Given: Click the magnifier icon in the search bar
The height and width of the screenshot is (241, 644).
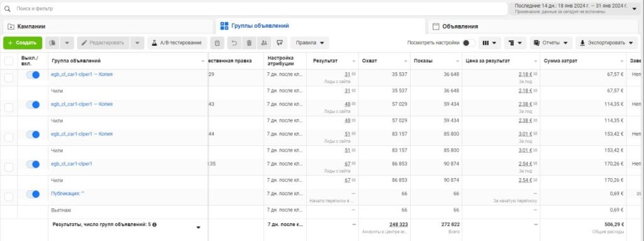Looking at the screenshot, I should pos(7,9).
